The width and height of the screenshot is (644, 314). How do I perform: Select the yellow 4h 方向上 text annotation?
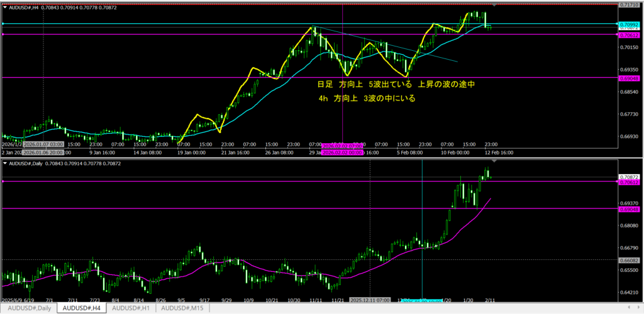point(367,99)
